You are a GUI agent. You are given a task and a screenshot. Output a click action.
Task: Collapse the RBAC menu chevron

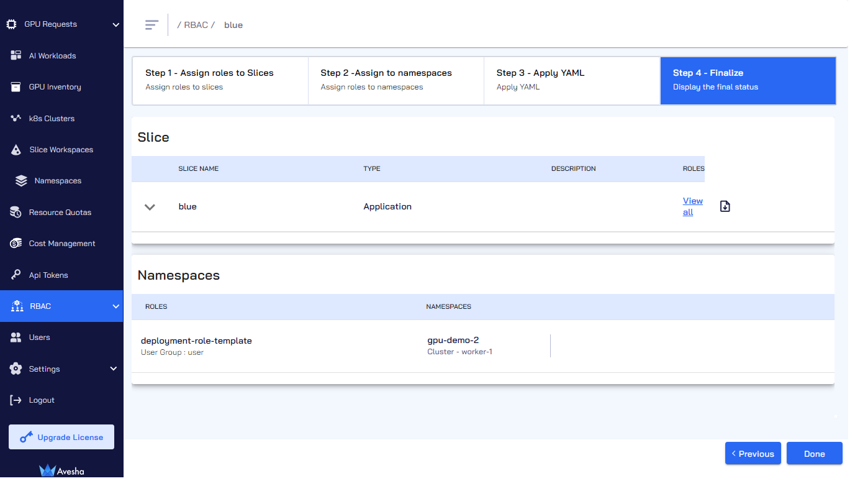[x=115, y=306]
